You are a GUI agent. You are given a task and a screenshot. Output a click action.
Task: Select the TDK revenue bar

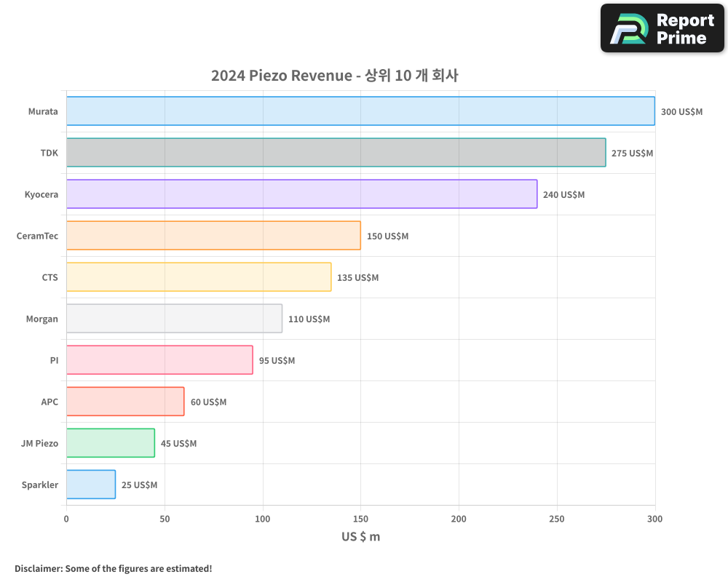click(335, 153)
